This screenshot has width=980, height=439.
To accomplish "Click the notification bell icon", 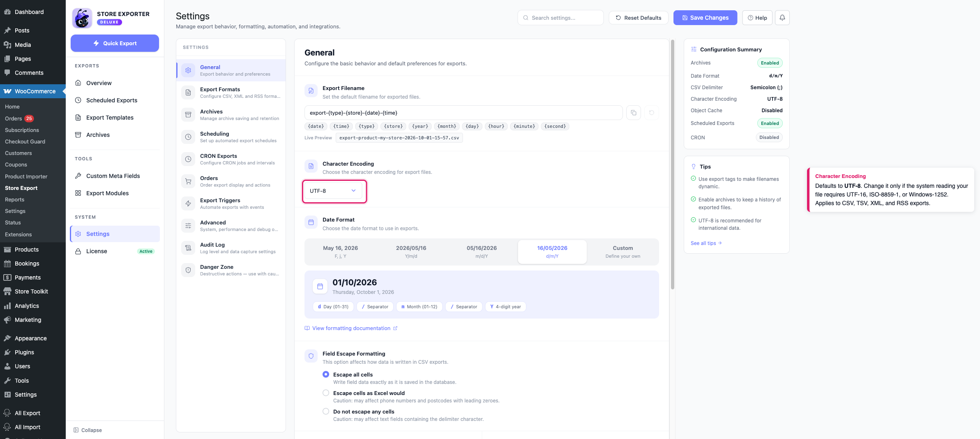I will [x=782, y=18].
